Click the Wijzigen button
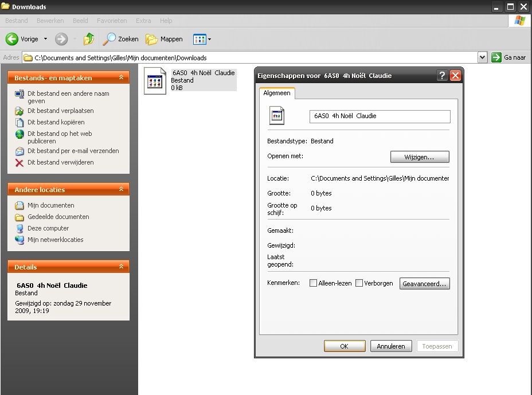 [x=420, y=157]
